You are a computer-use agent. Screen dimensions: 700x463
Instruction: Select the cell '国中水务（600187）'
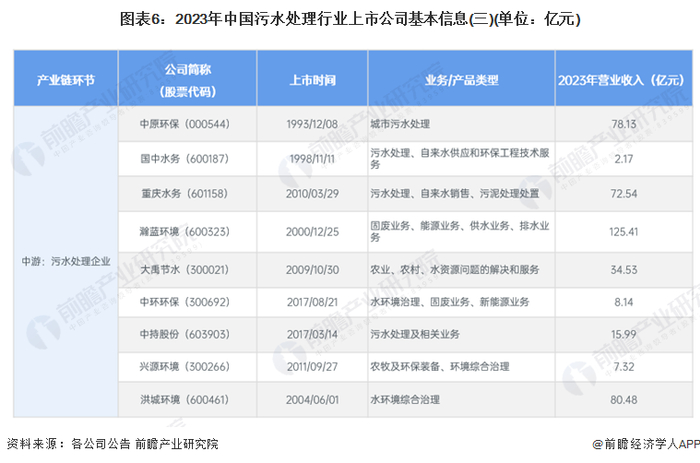click(188, 159)
